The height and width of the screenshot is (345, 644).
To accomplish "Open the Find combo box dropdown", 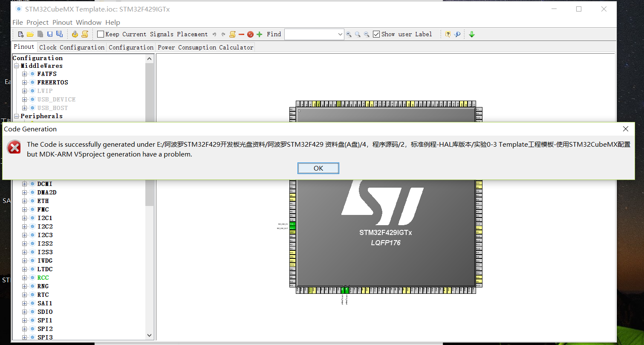I will click(x=340, y=34).
